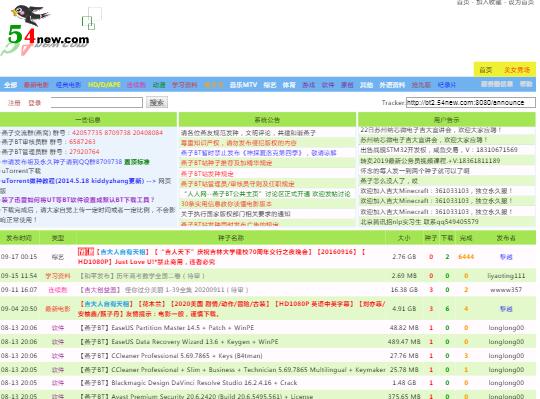This screenshot has height=399, width=540.
Task: Open QQ群8709738 application notice link
Action: (61, 161)
